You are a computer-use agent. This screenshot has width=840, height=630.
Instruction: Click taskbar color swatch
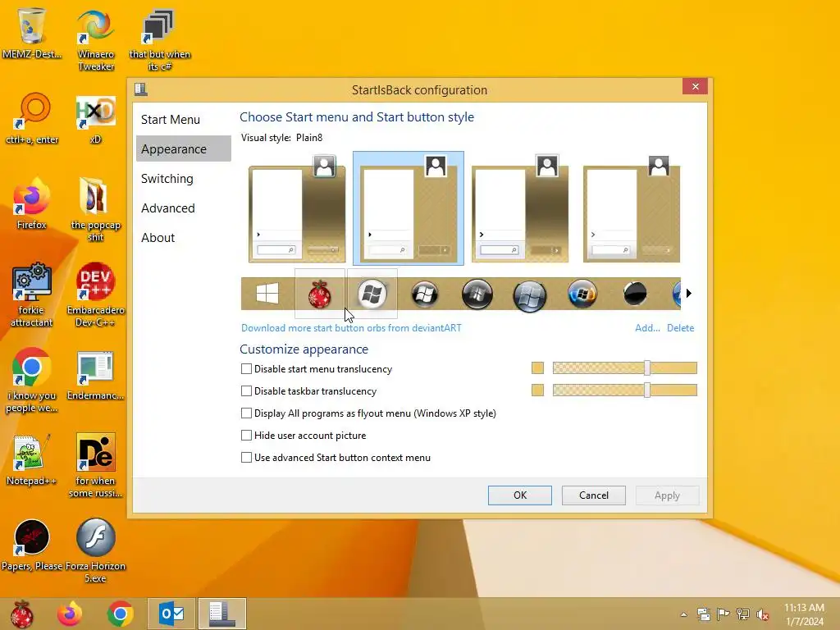(x=537, y=390)
